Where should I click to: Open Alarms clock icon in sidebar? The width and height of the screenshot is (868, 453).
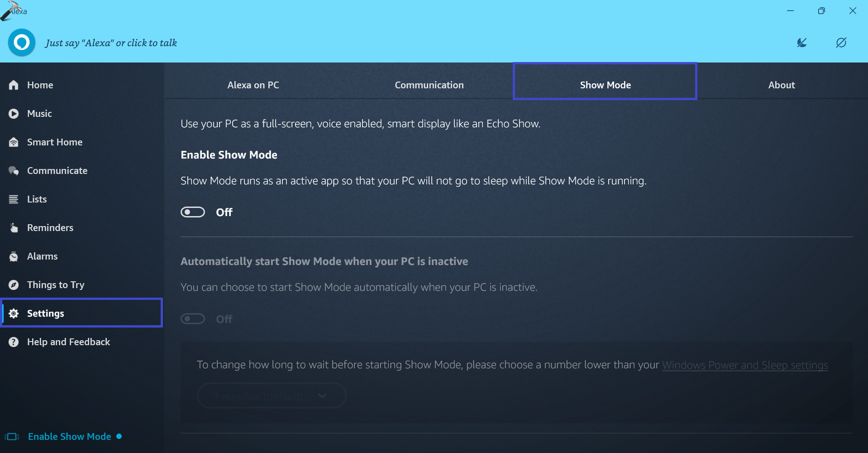[x=14, y=256]
